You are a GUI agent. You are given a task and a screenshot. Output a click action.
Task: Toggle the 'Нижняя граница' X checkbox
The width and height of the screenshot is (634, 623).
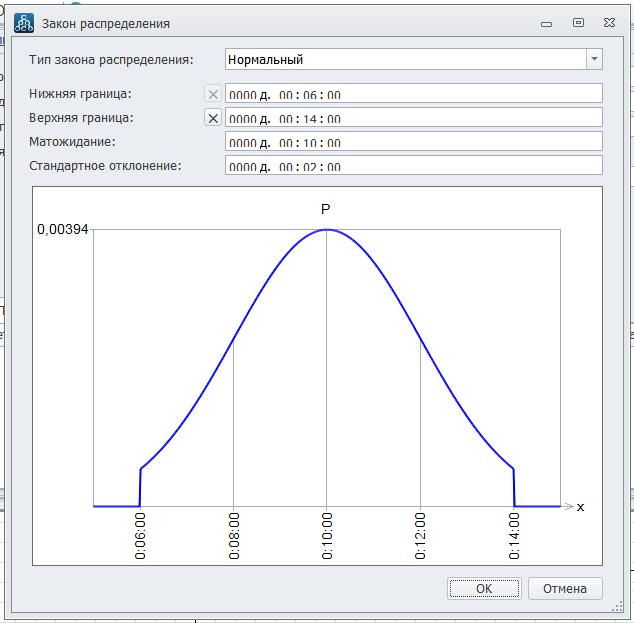coord(213,94)
